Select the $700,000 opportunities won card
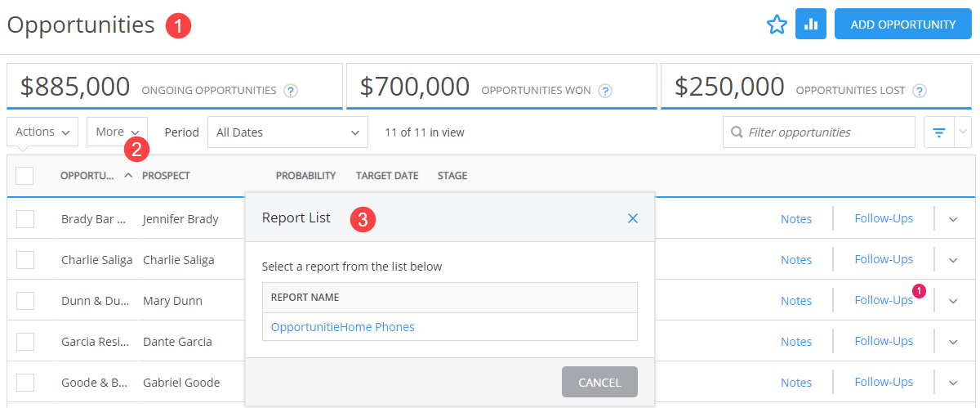This screenshot has width=980, height=408. (x=501, y=86)
